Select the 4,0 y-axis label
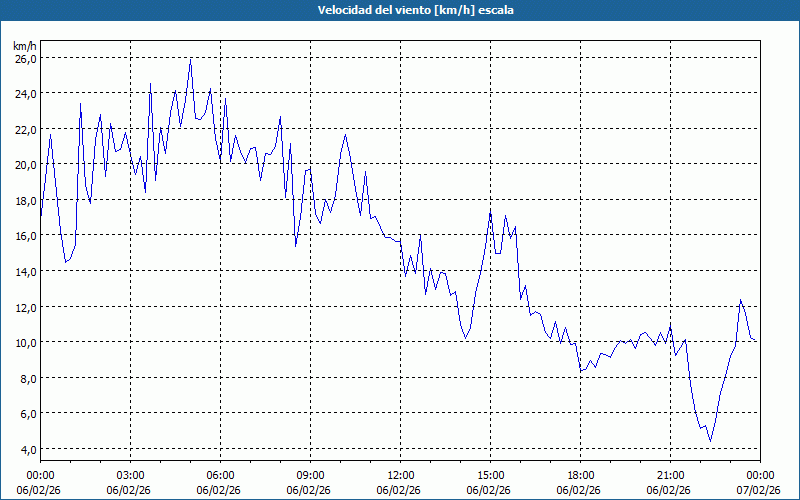Image resolution: width=800 pixels, height=500 pixels. point(28,449)
